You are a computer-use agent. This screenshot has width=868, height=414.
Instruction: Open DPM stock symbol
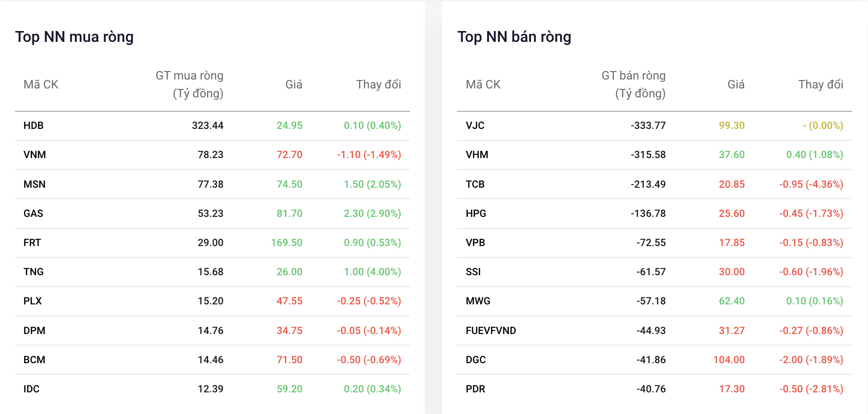tap(34, 331)
